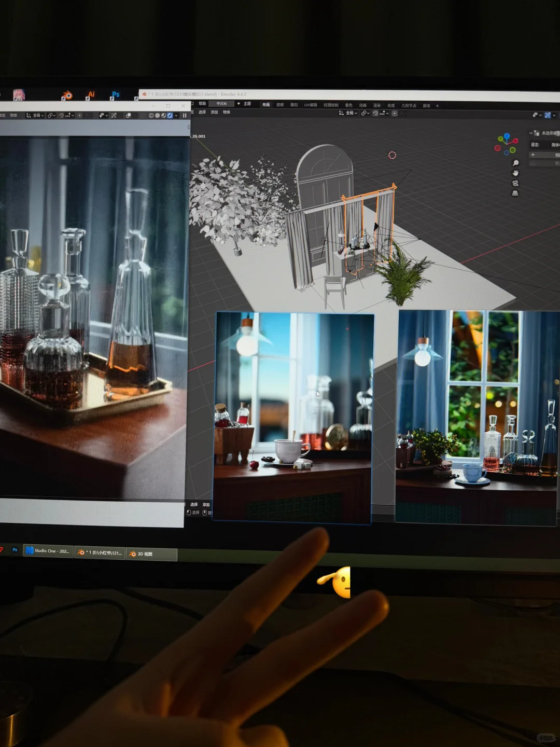Open Photoshop taskbar icon
560x747 pixels.
tap(15, 550)
